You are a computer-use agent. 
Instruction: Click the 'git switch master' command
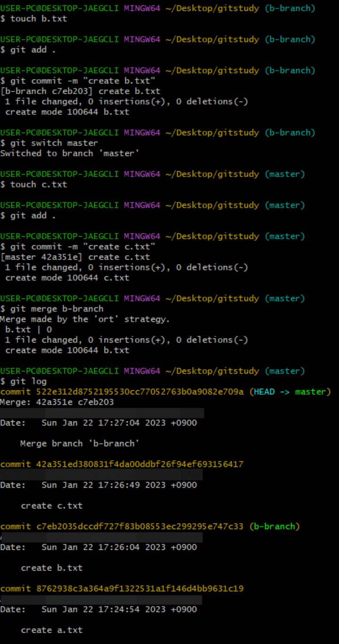(x=49, y=143)
